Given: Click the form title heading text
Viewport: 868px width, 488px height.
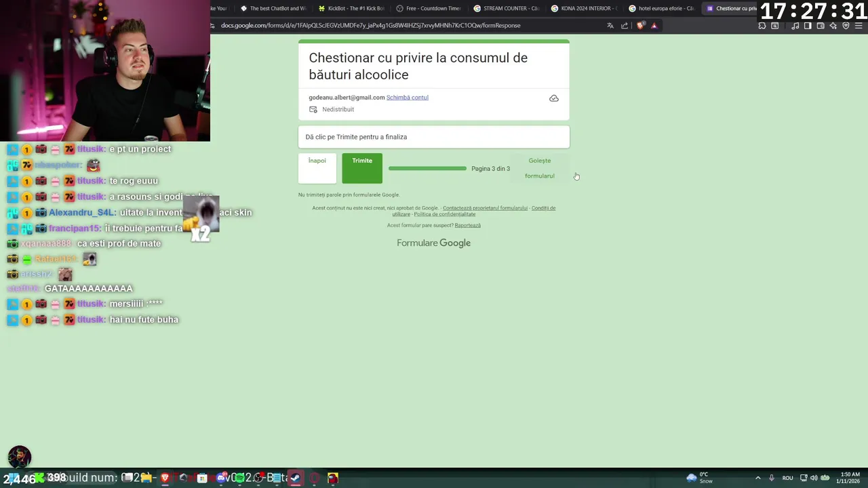Looking at the screenshot, I should point(418,66).
